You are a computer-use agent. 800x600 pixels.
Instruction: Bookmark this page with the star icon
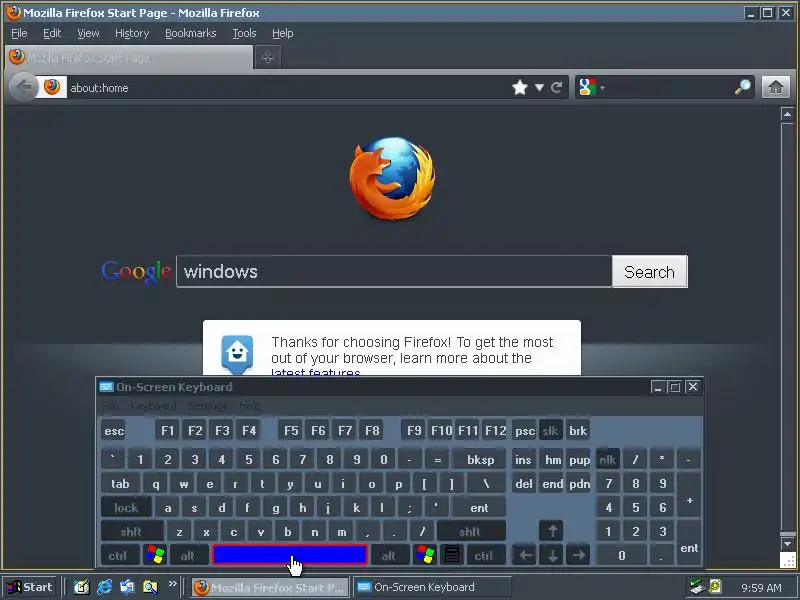pos(519,87)
